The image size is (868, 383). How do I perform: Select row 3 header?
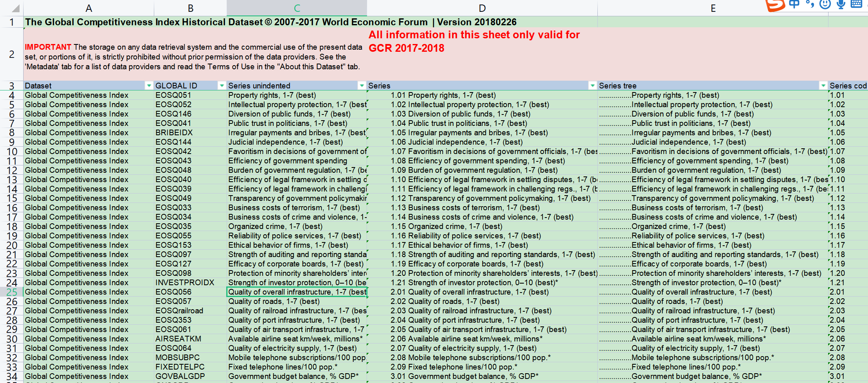[12, 86]
